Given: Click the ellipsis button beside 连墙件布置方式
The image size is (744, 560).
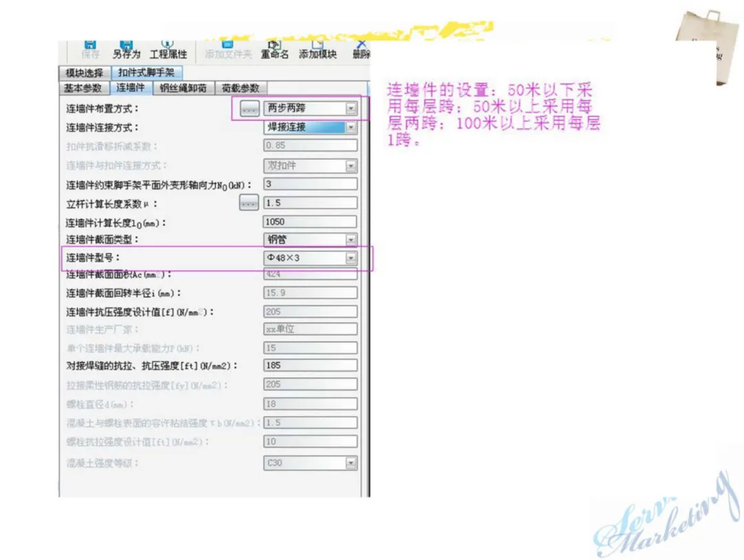Looking at the screenshot, I should (x=249, y=109).
